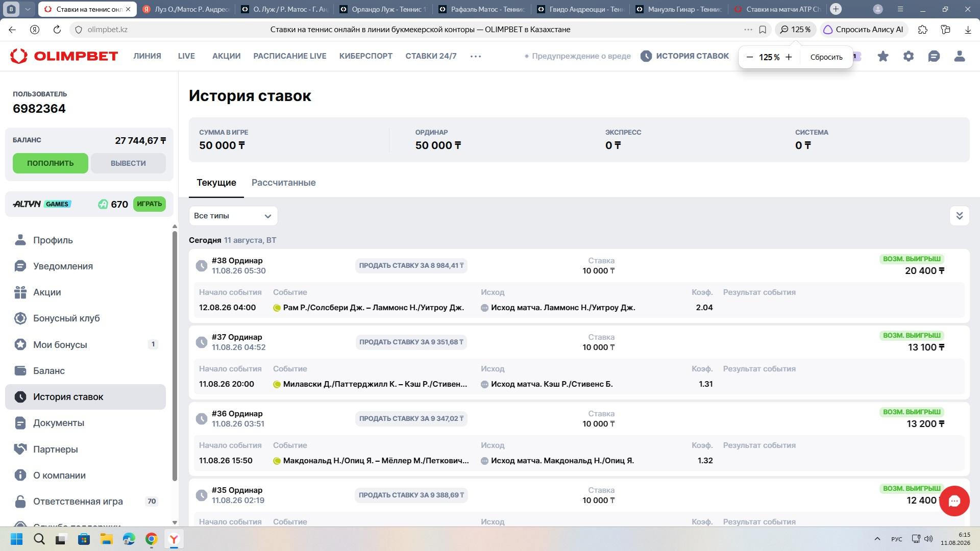This screenshot has width=980, height=551.
Task: Open Бонусный клуб in sidebar
Action: 85,318
